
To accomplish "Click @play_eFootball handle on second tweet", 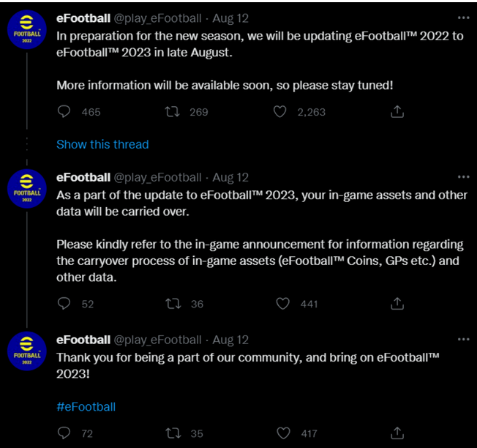I will coord(157,177).
